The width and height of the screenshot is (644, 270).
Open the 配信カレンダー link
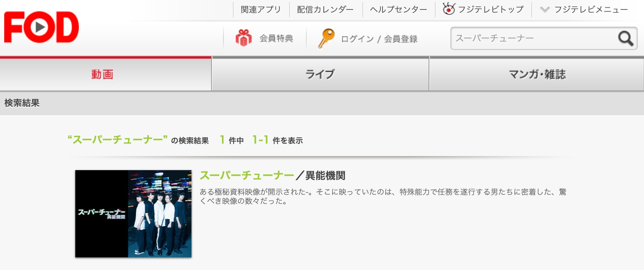click(325, 9)
